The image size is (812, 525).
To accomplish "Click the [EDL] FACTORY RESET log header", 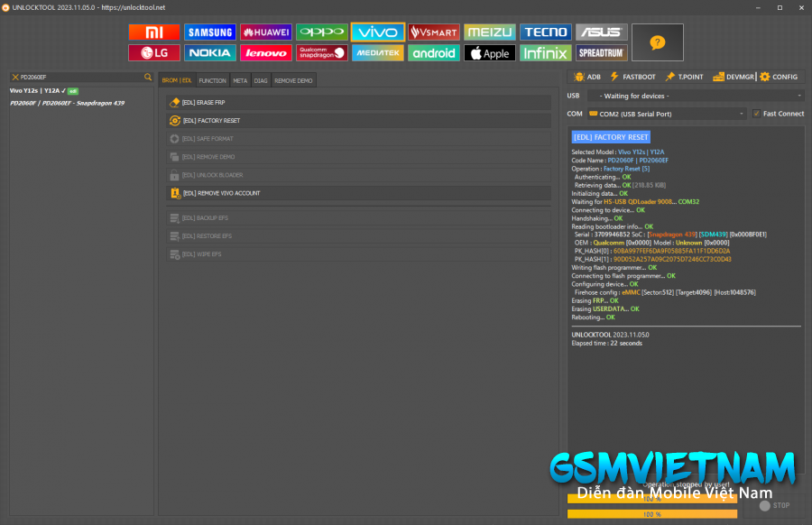I will [x=611, y=137].
